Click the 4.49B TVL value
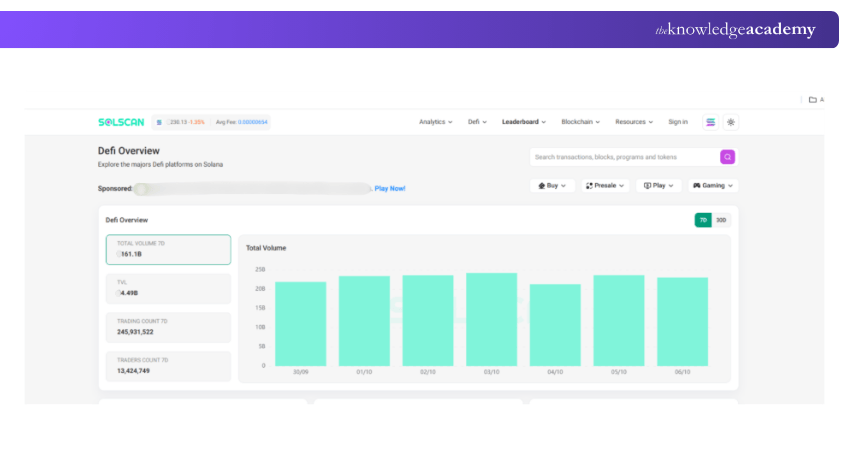 pyautogui.click(x=129, y=293)
